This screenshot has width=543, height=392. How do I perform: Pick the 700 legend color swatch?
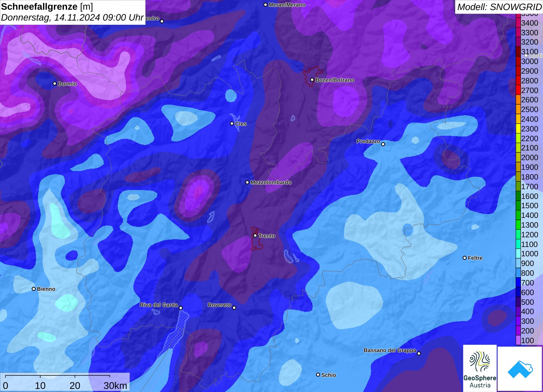[x=518, y=283]
